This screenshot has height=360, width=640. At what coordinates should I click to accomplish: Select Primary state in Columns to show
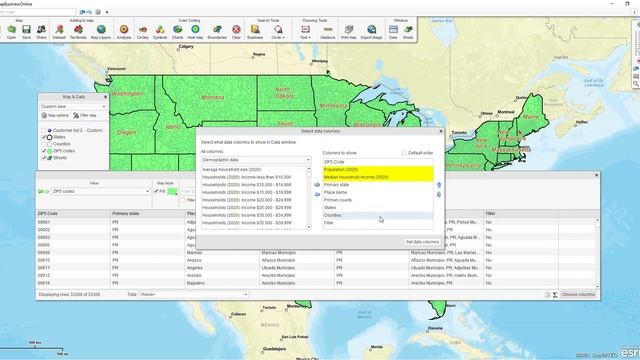click(378, 185)
